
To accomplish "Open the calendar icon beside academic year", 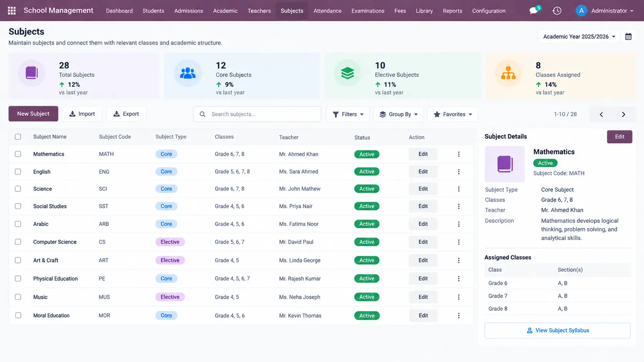I will point(628,37).
